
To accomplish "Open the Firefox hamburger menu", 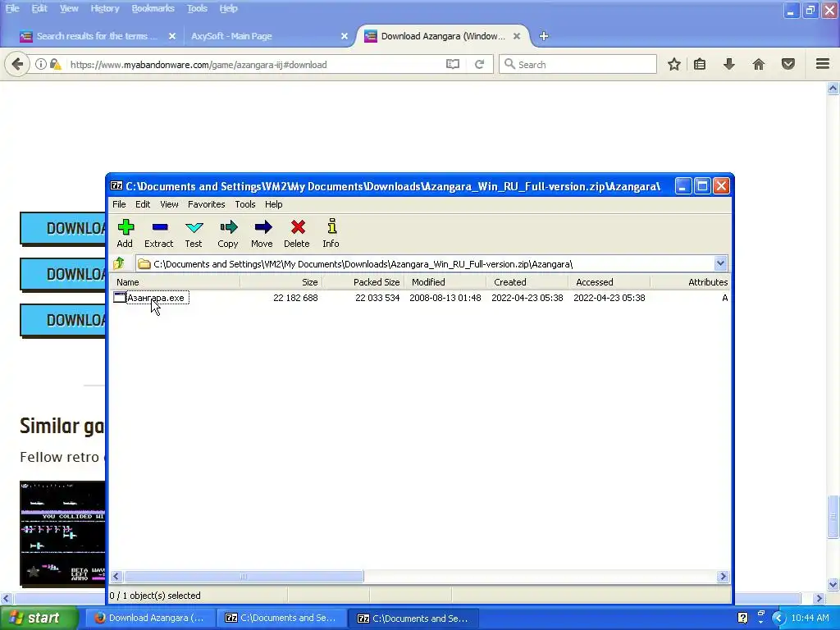I will 823,64.
